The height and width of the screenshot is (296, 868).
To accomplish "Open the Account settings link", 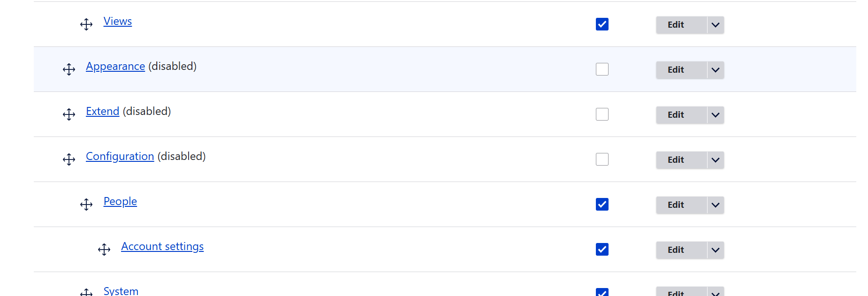I will pyautogui.click(x=162, y=246).
